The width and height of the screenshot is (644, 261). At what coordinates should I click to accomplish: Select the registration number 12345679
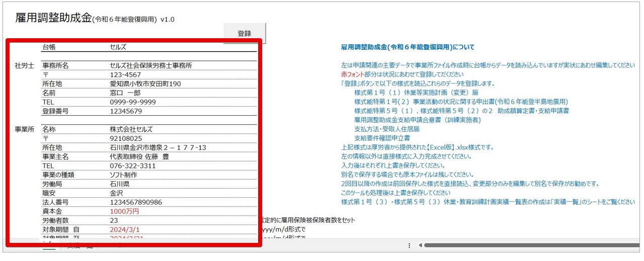pyautogui.click(x=126, y=111)
